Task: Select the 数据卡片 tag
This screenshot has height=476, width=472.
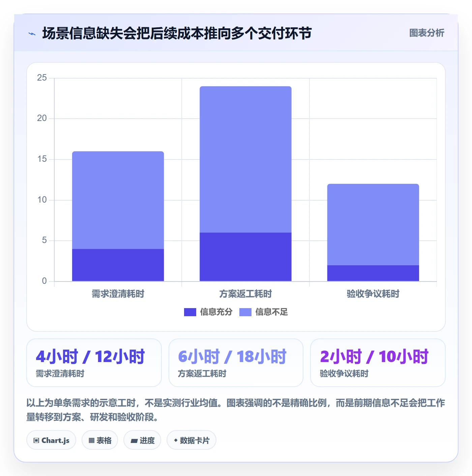Action: tap(191, 440)
